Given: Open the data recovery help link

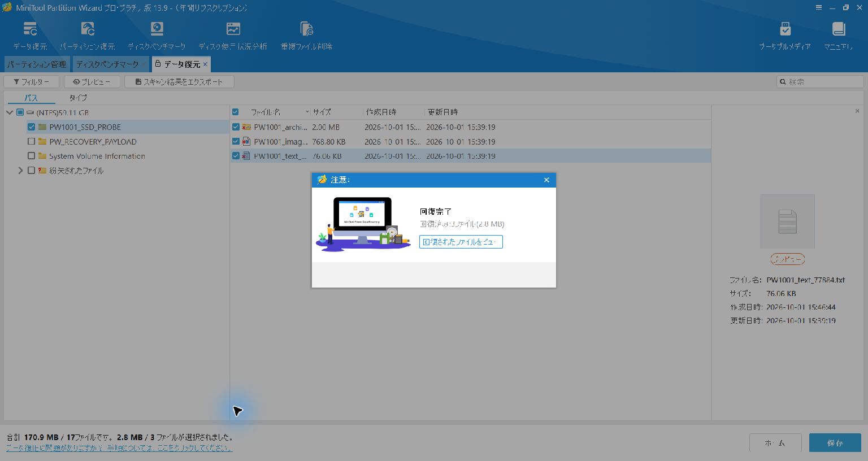Looking at the screenshot, I should [x=119, y=448].
